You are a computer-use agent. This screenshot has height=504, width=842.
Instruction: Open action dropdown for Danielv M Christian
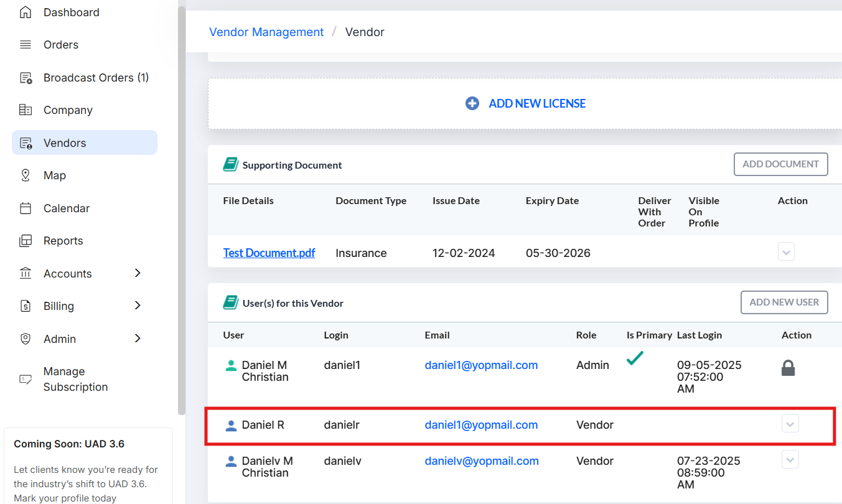tap(790, 460)
